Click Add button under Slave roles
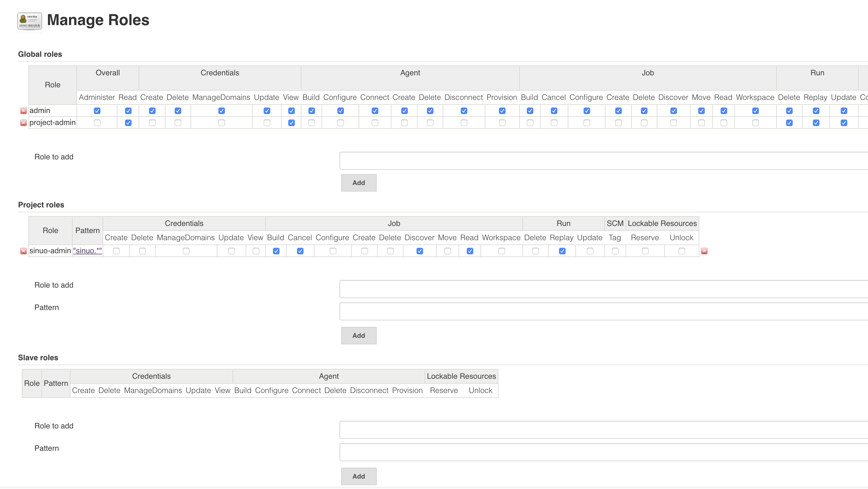 click(x=358, y=476)
